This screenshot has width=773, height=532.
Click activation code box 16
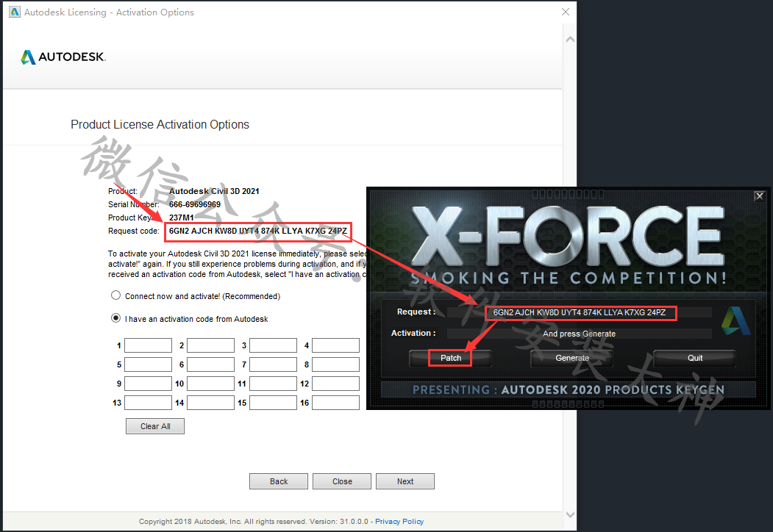click(x=335, y=403)
